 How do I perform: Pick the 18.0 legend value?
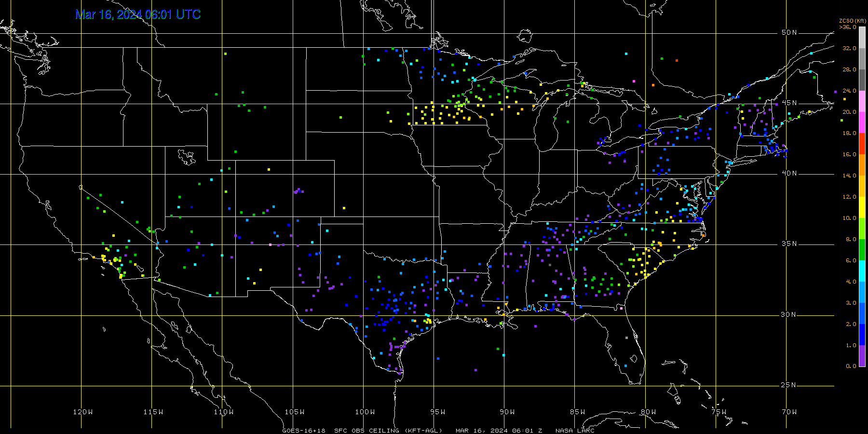tap(850, 133)
